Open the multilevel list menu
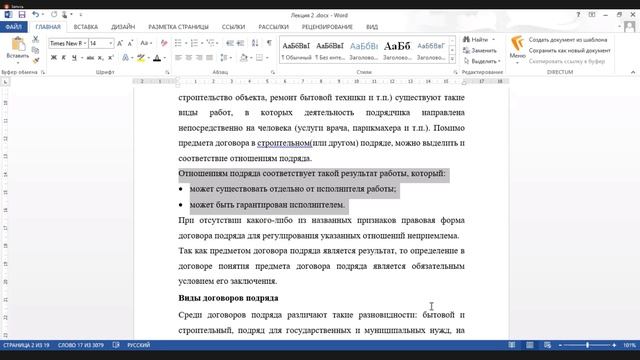640x360 pixels. point(212,43)
